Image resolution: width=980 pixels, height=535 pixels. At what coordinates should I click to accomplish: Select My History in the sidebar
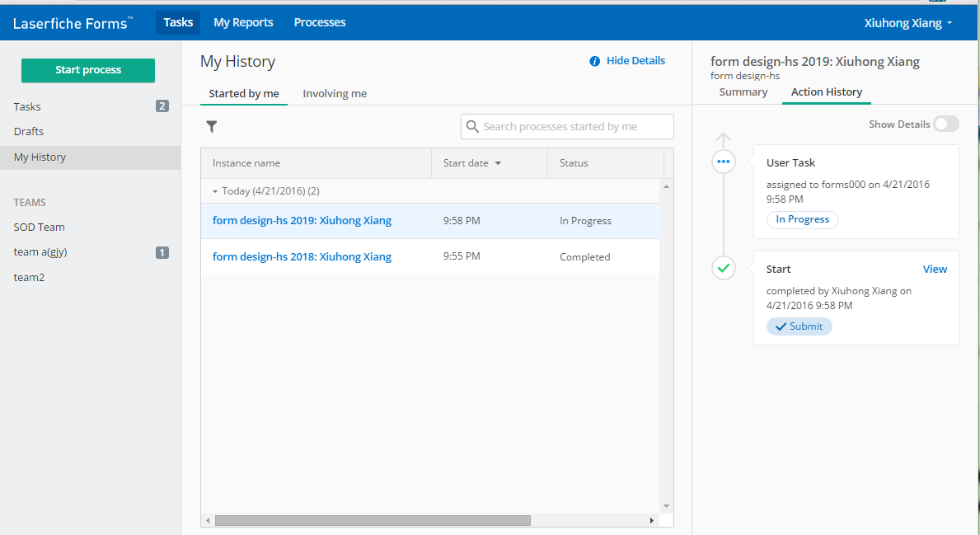(90, 157)
